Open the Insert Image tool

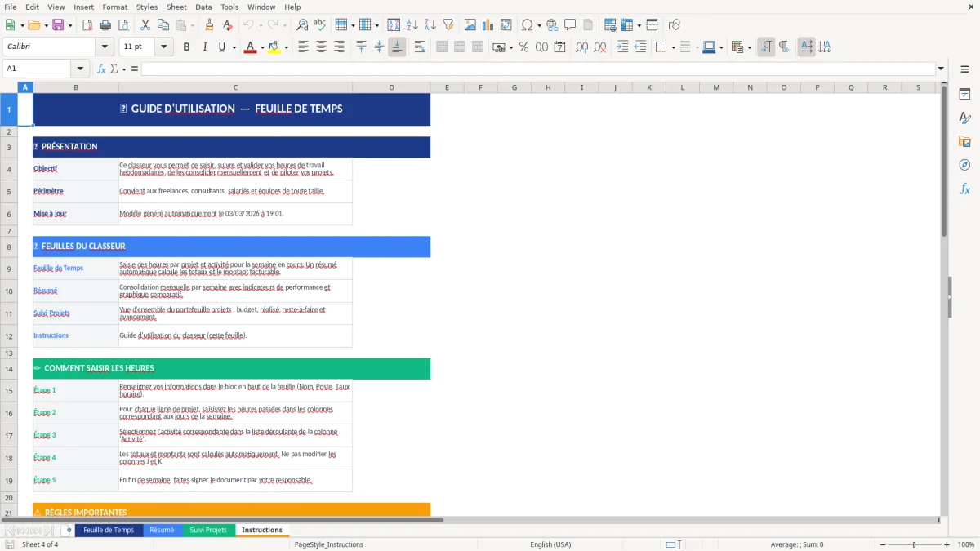point(470,24)
